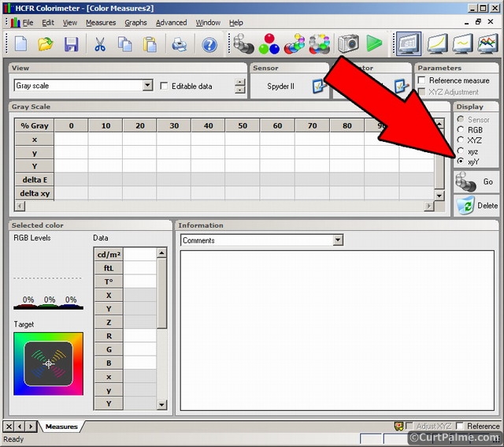This screenshot has width=504, height=447.
Task: Open the Gray scale view dropdown
Action: tap(147, 86)
